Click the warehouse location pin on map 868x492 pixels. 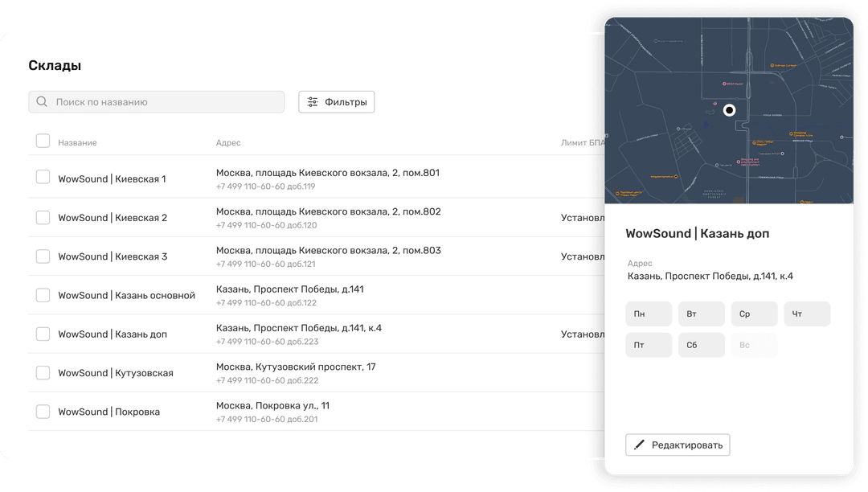729,111
